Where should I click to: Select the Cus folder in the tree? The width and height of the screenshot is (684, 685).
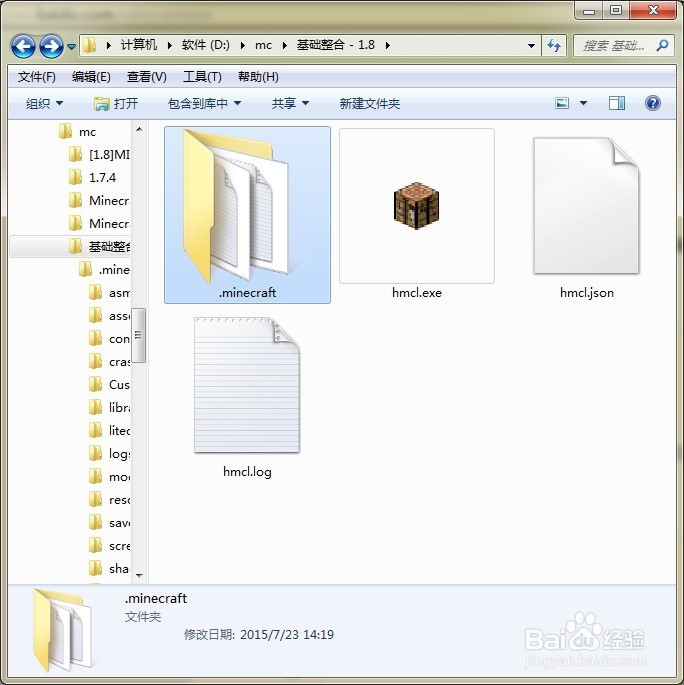click(x=110, y=384)
